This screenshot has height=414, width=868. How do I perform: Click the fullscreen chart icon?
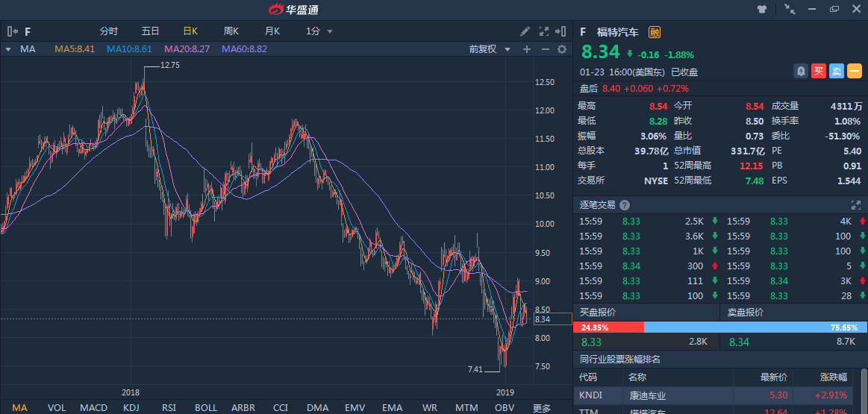tap(543, 31)
